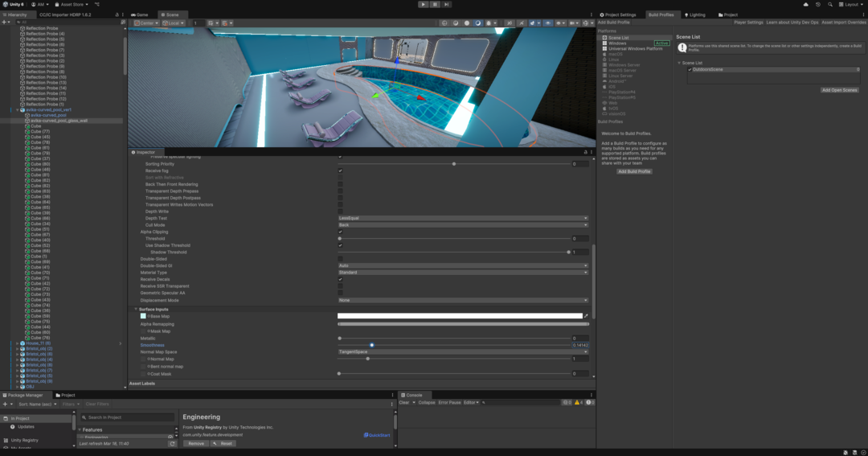Enable Transparent Depth Prepass checkbox
868x456 pixels.
[340, 191]
